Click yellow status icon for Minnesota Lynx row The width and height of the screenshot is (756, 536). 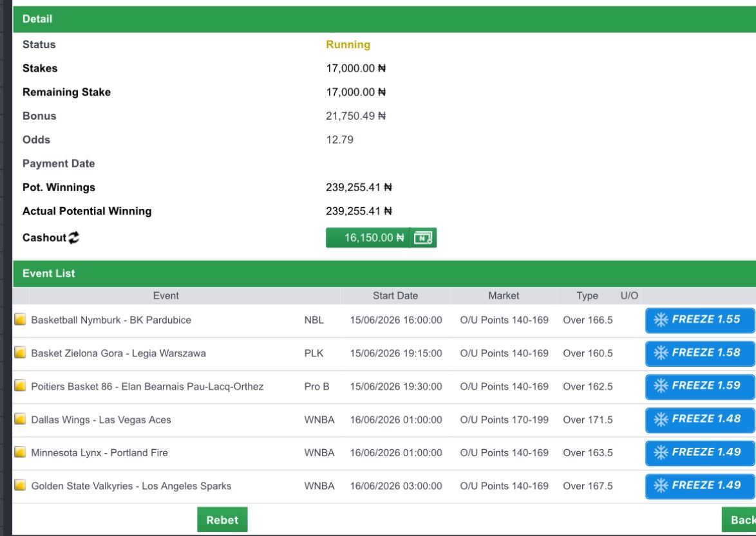pos(20,452)
